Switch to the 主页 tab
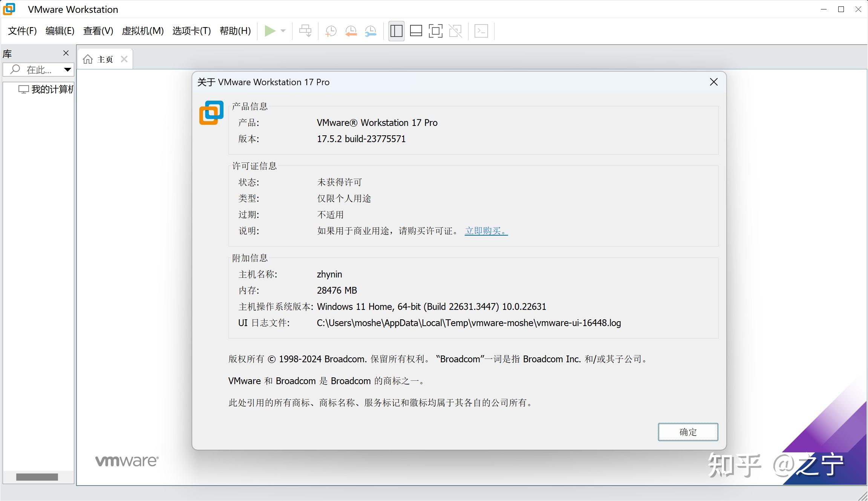This screenshot has height=501, width=868. [x=105, y=59]
